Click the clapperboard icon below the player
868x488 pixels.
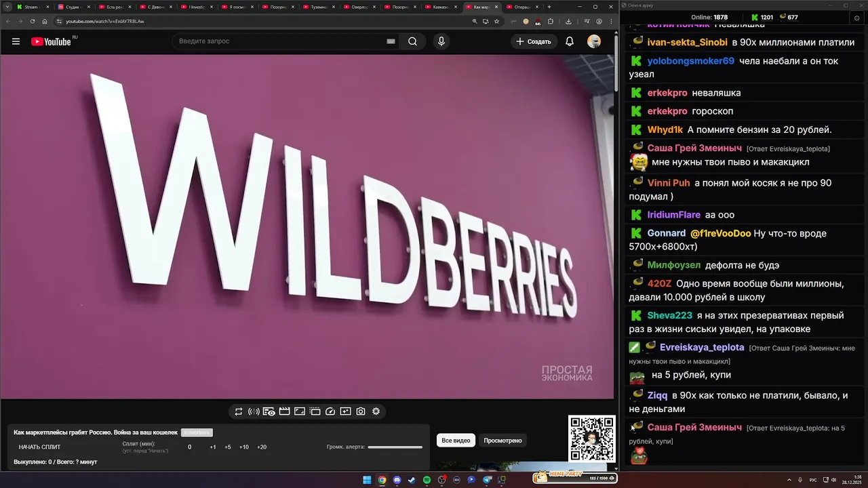284,411
